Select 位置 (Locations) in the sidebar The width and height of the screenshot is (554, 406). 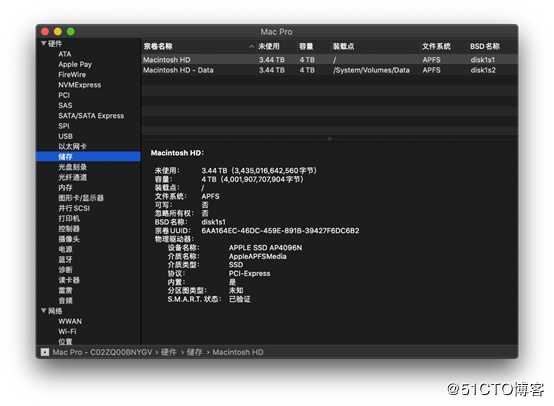tap(65, 342)
